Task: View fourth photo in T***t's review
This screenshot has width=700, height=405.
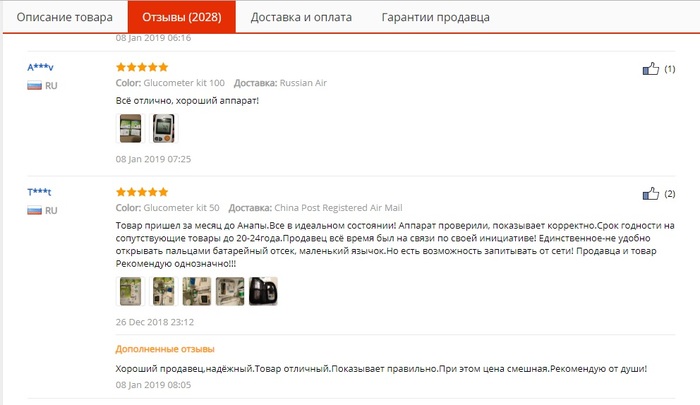Action: click(229, 291)
